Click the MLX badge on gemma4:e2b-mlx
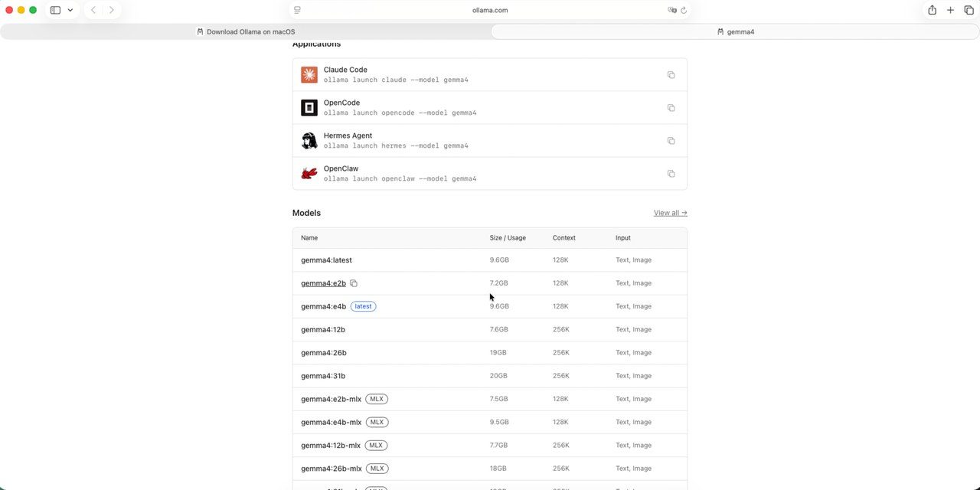 click(x=377, y=399)
